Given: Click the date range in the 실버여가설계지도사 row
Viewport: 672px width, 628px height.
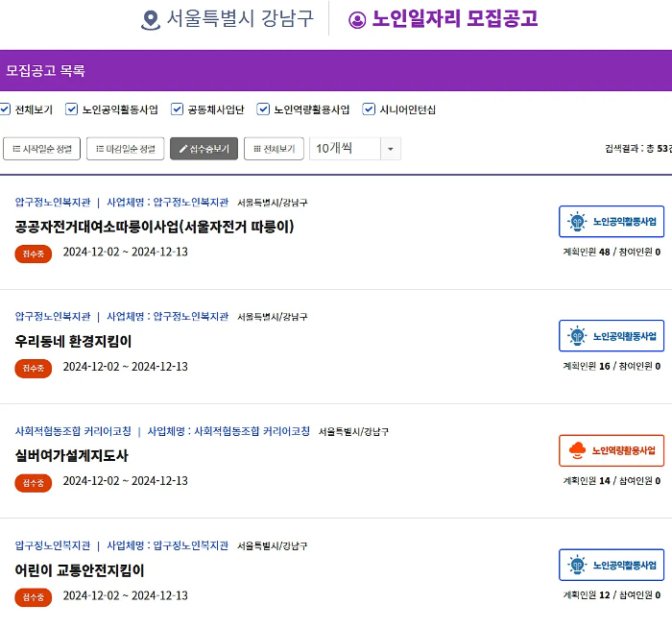Looking at the screenshot, I should click(125, 481).
